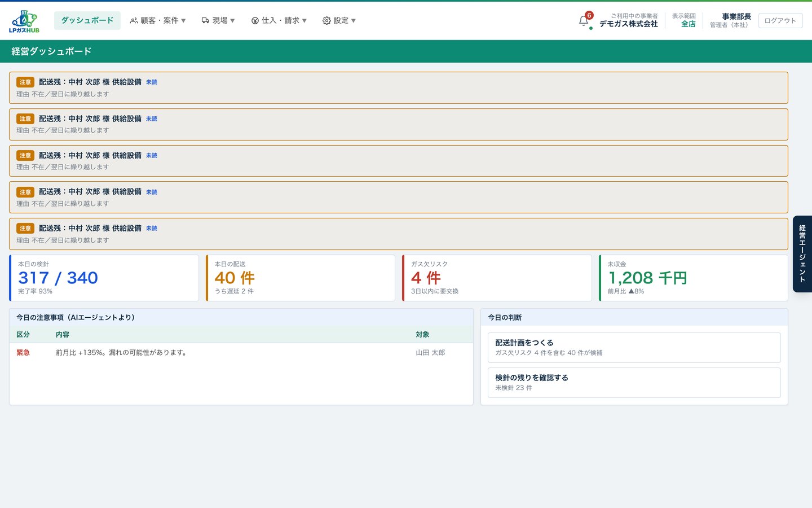Expand the 仕入・請求 dropdown arrow
This screenshot has height=508, width=812.
click(x=304, y=21)
